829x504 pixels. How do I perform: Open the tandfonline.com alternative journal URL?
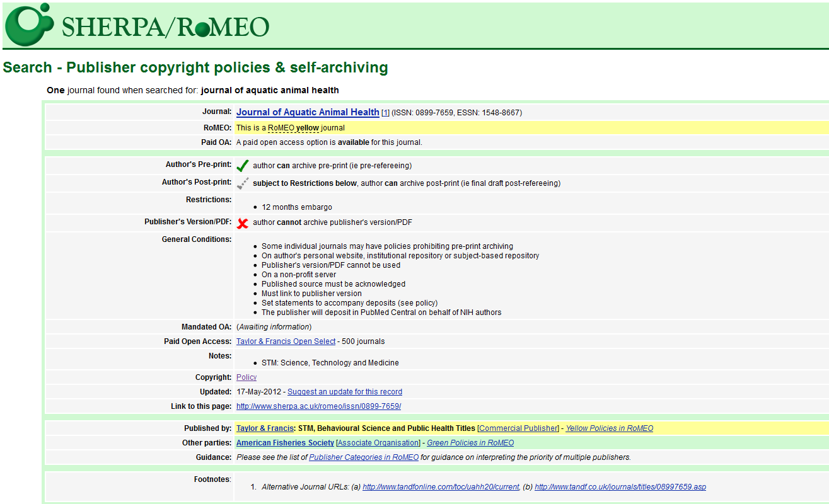click(x=441, y=487)
